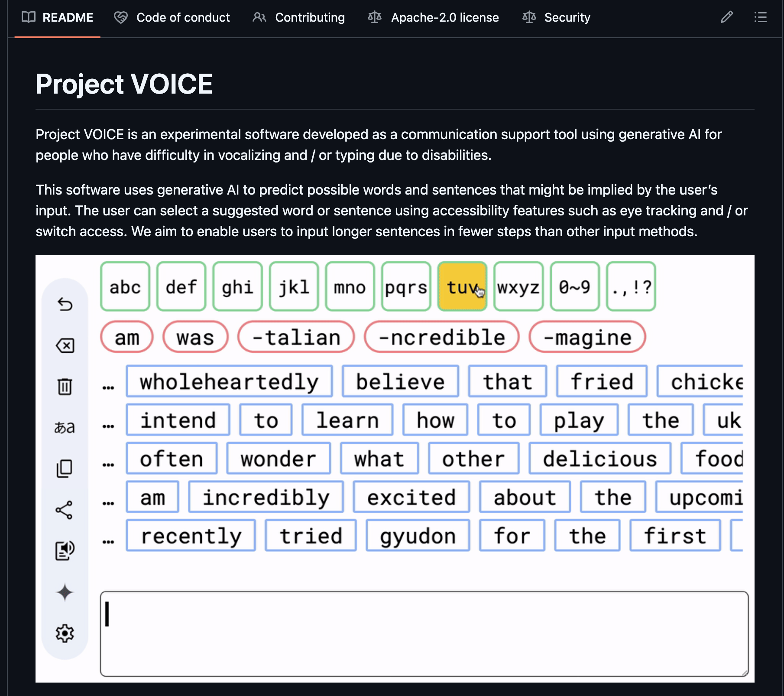Pick 'play' sentence word

[579, 420]
